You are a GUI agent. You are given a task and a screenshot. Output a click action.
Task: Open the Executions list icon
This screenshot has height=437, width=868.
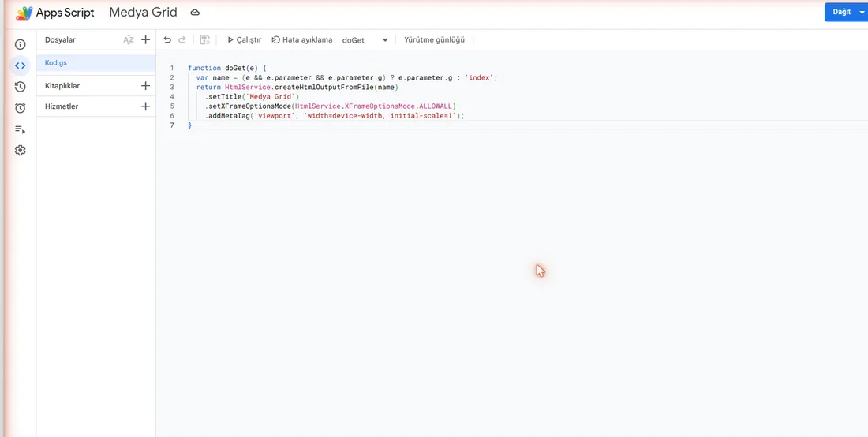pos(20,129)
